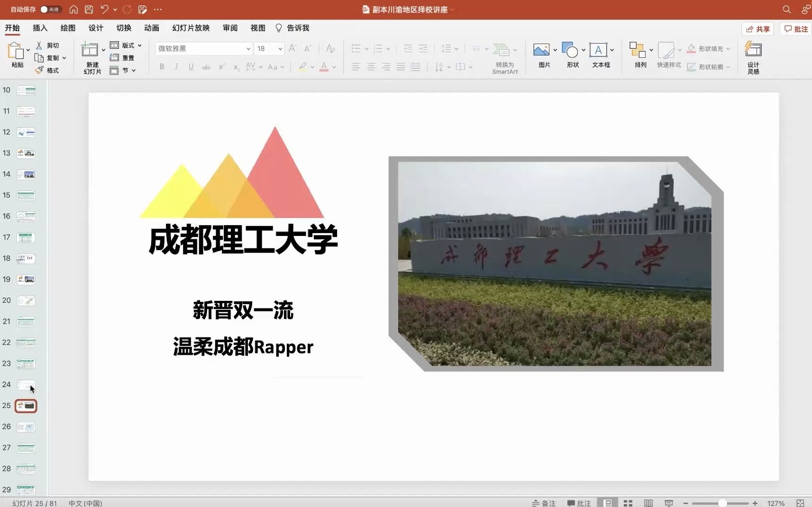
Task: Toggle Bold formatting
Action: point(162,67)
